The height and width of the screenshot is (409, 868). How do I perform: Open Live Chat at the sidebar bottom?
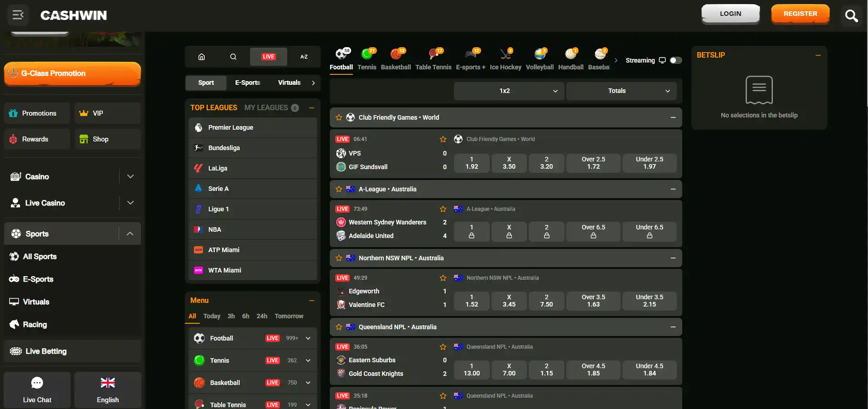(x=37, y=390)
